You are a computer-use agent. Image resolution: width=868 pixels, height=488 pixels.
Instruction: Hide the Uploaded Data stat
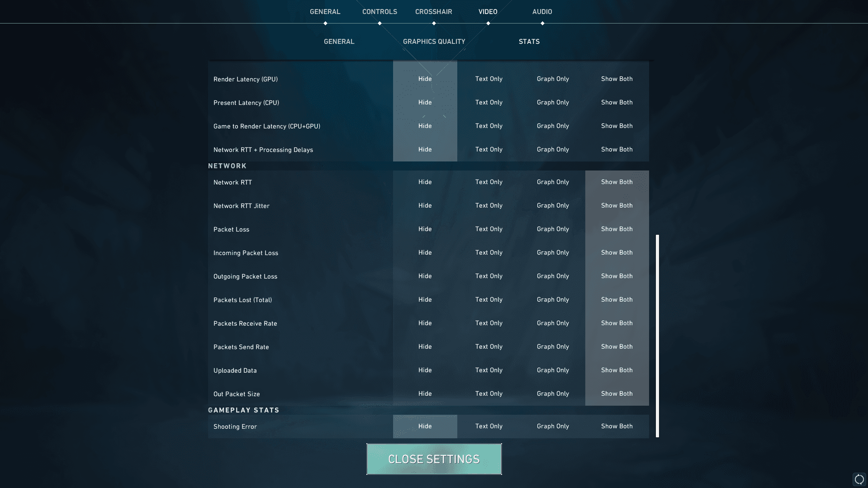tap(425, 370)
